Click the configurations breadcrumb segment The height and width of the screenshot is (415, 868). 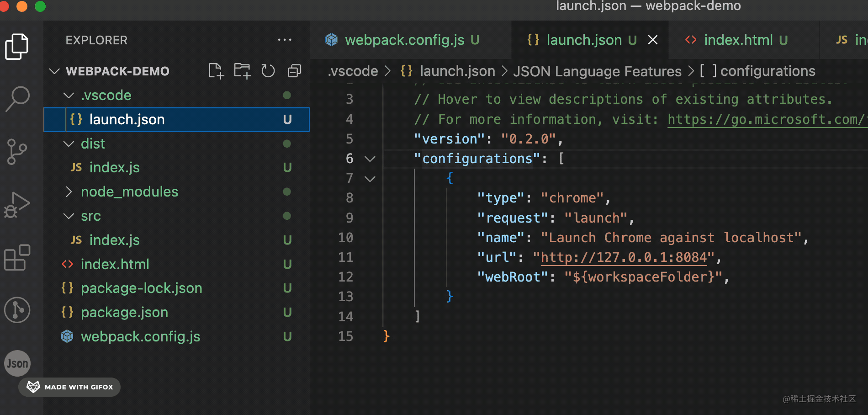[757, 71]
